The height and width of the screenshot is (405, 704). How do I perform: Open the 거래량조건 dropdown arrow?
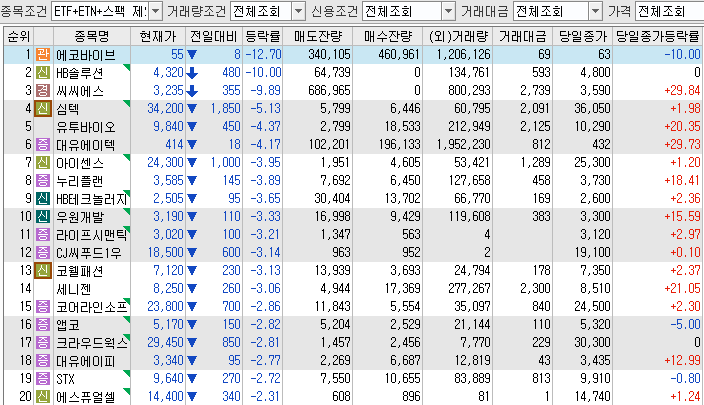pyautogui.click(x=298, y=11)
